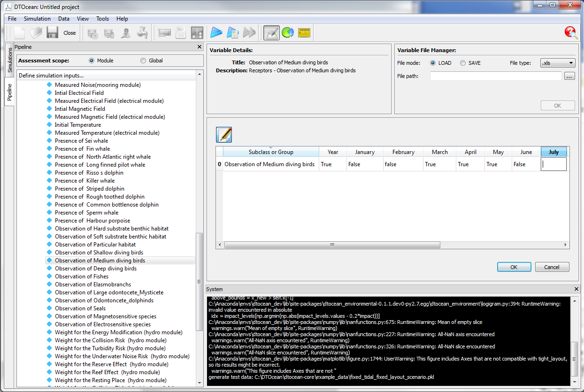Open the pie chart plots view icon
Viewport: 584px width, 392px height.
(288, 32)
